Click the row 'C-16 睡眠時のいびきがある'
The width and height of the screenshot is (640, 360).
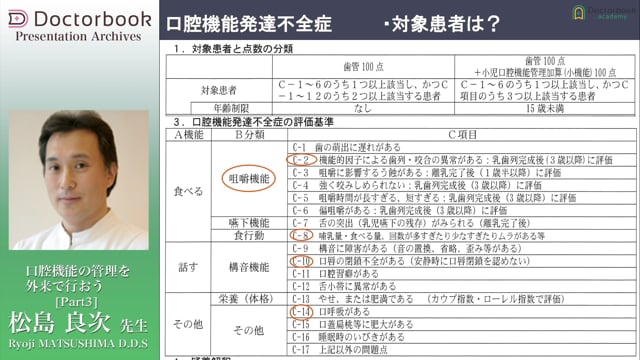tap(462, 337)
